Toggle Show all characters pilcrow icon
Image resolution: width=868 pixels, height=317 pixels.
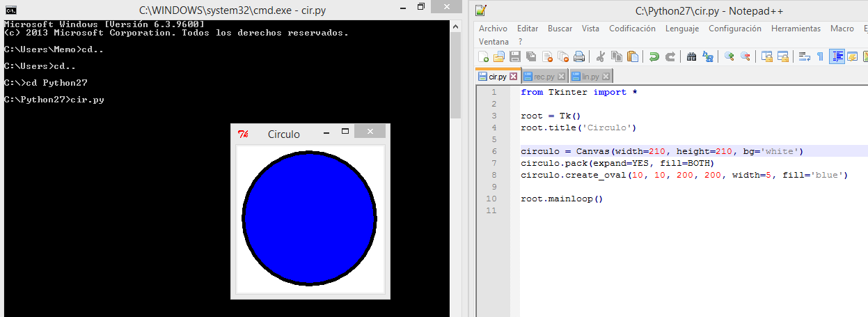click(820, 56)
